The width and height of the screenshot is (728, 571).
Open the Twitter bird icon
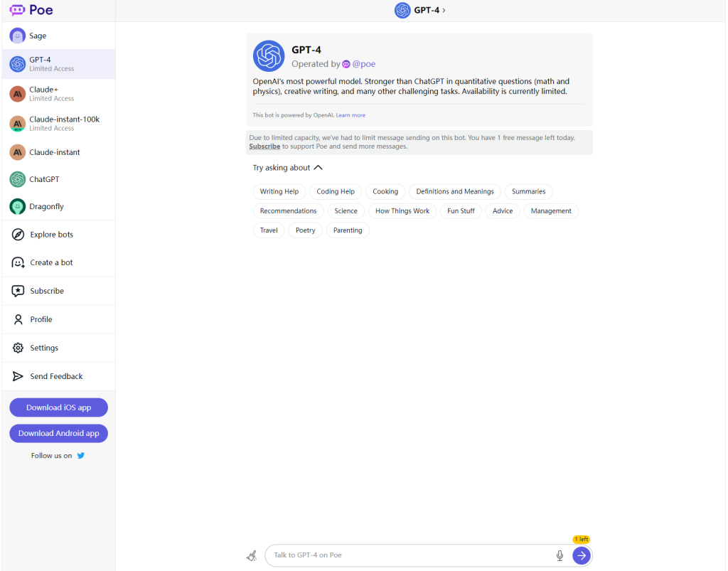click(81, 455)
